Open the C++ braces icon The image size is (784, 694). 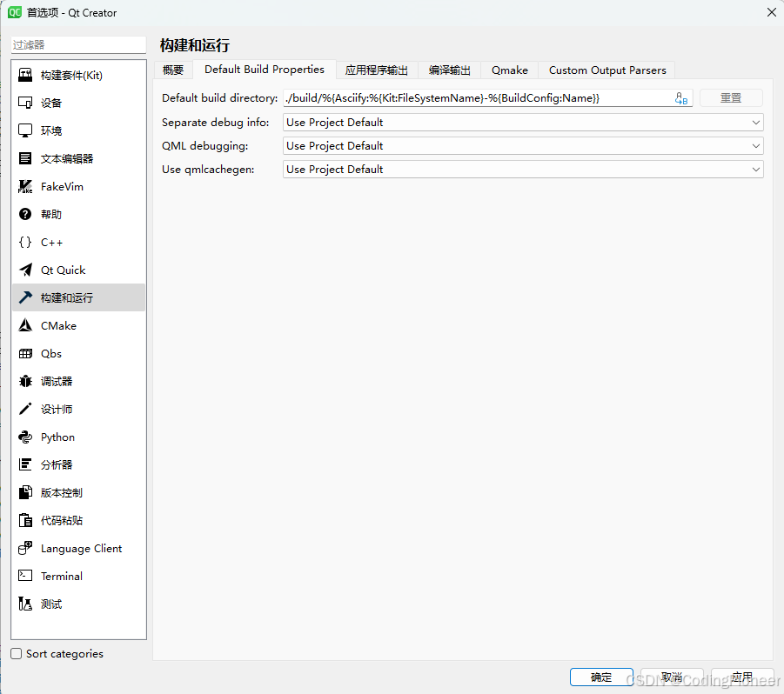pyautogui.click(x=25, y=243)
